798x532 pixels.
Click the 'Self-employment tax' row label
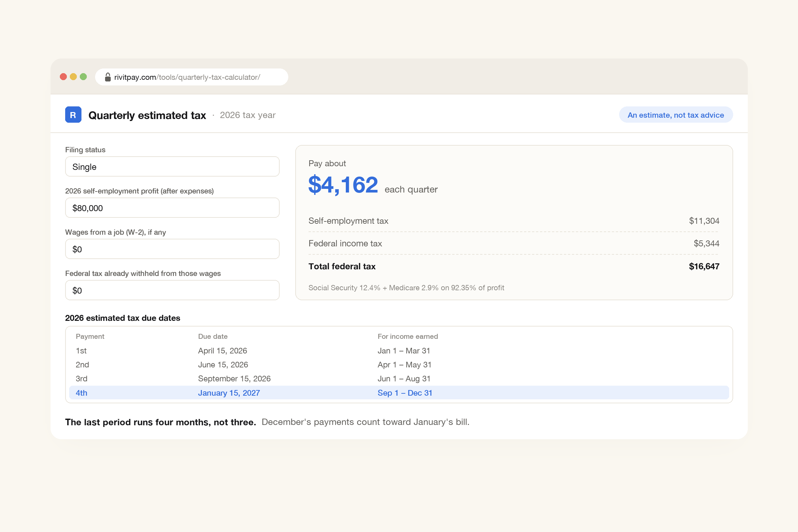tap(348, 221)
